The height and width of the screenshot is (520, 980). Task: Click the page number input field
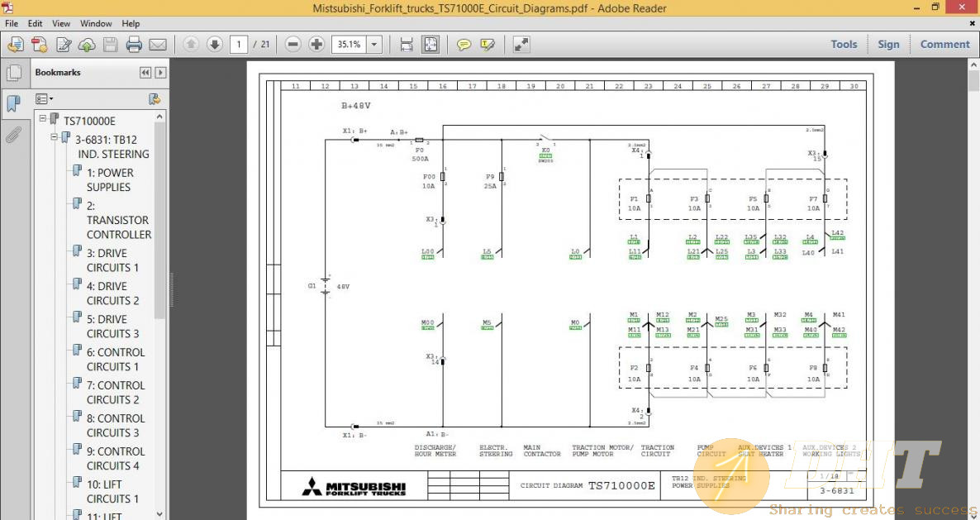239,45
